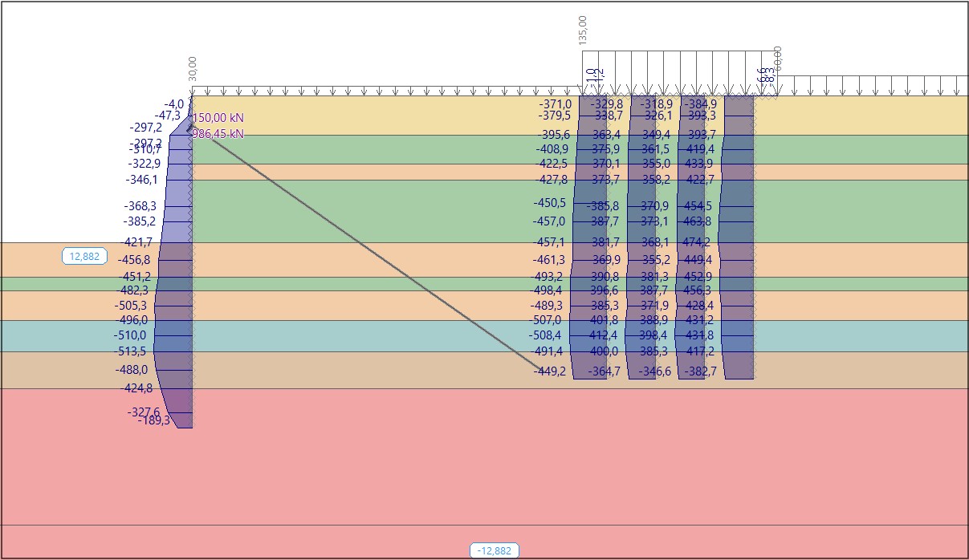Select the -12,882 label at bottom
The image size is (969, 560).
[494, 550]
